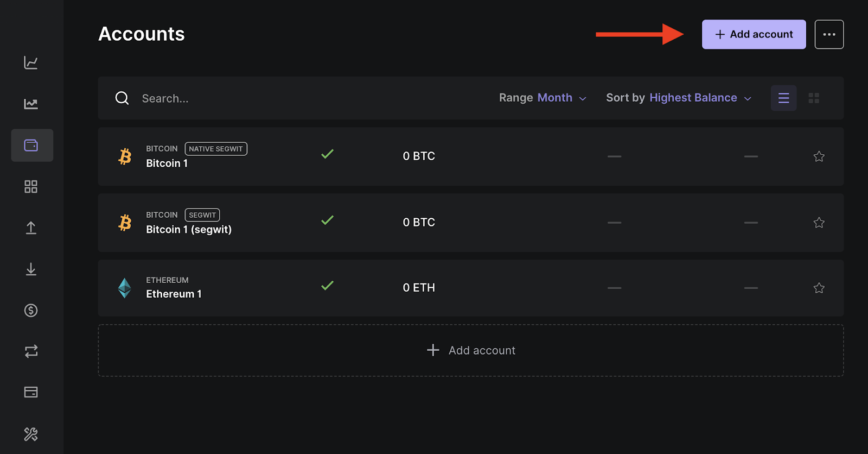Click the Send upload arrow icon
Screen dimensions: 868x454
click(x=31, y=228)
